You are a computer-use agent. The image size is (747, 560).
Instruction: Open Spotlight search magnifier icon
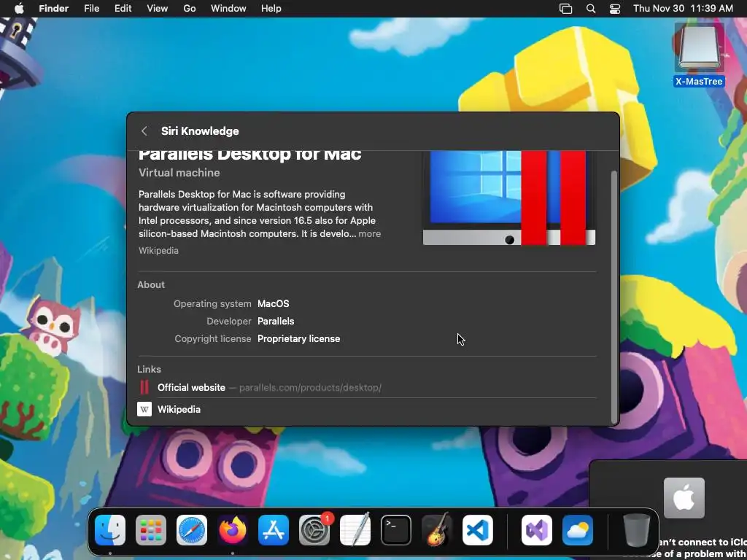click(591, 9)
